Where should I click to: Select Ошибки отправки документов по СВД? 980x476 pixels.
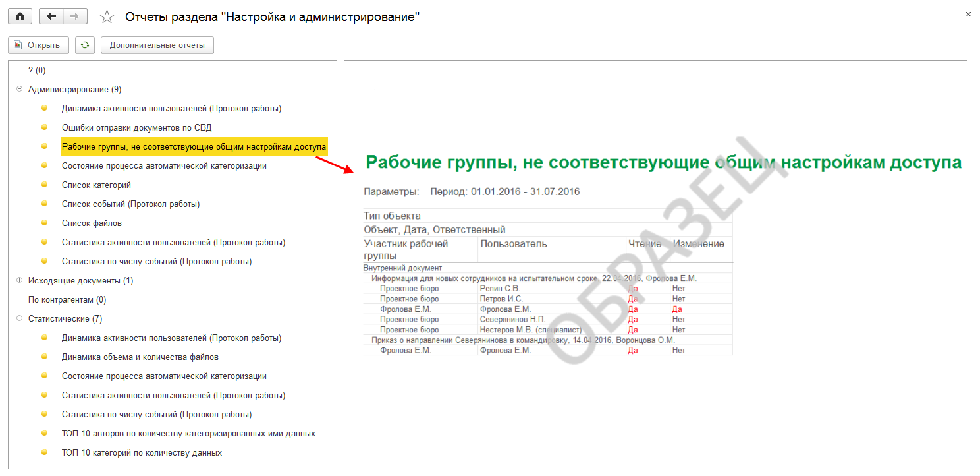click(136, 127)
